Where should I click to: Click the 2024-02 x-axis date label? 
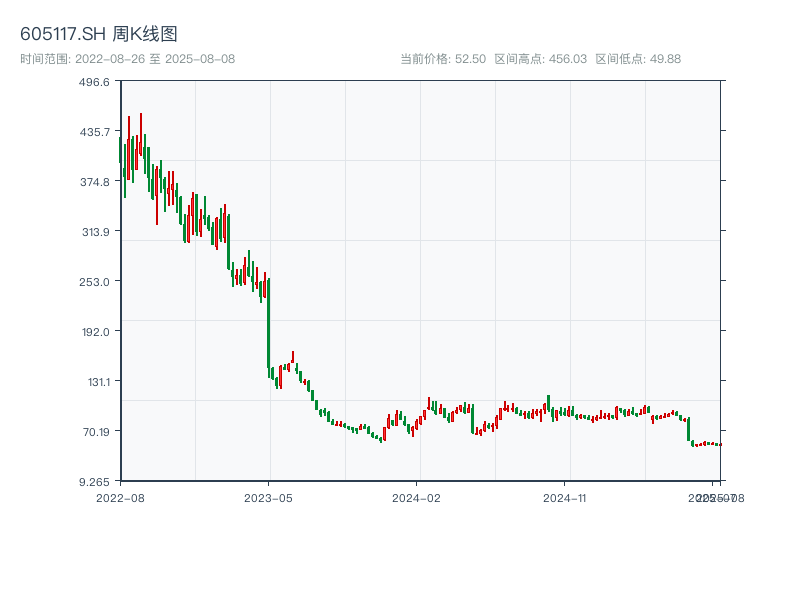pos(418,497)
